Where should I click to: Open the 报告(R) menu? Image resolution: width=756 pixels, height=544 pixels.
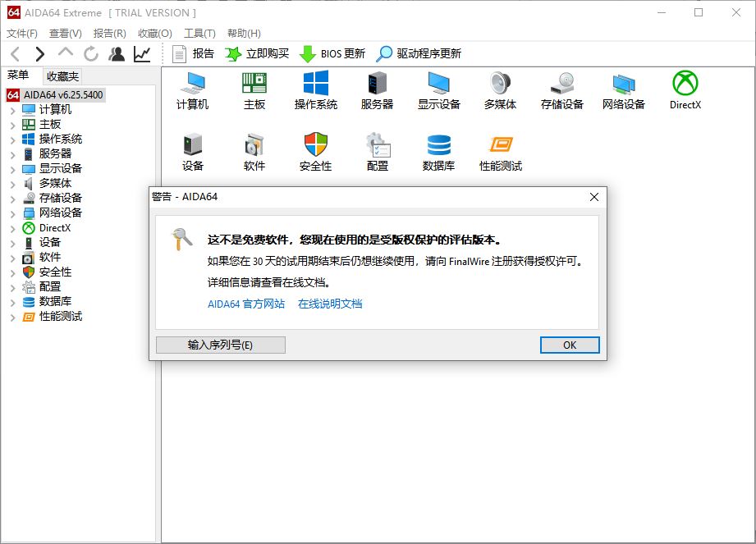click(109, 34)
